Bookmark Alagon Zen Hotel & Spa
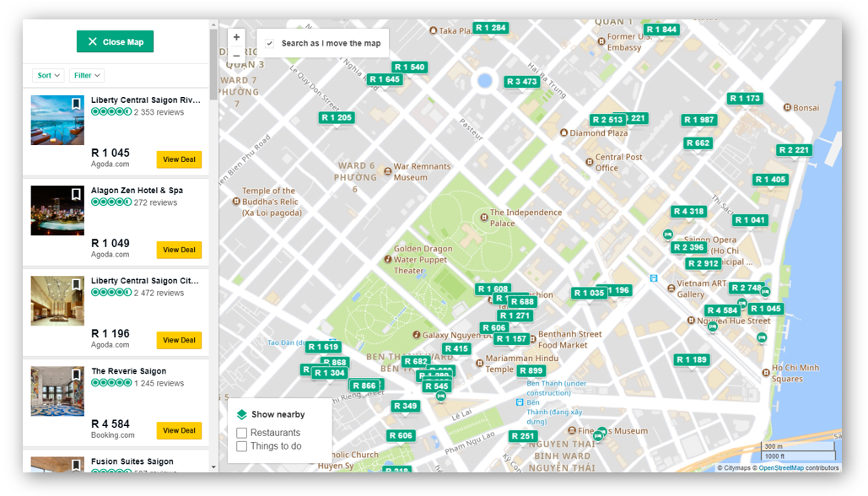This screenshot has height=496, width=868. pyautogui.click(x=77, y=194)
